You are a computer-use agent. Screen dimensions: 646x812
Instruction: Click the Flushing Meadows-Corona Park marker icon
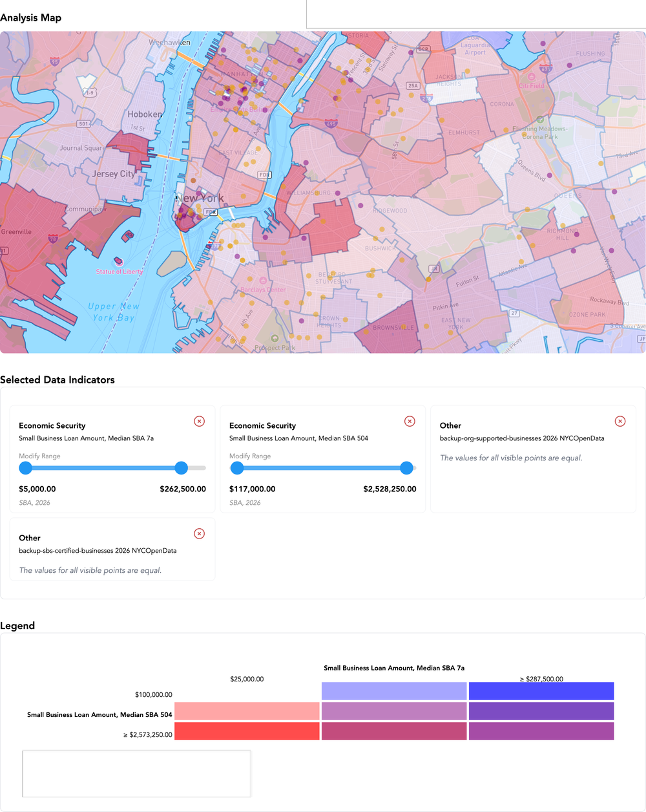tap(540, 120)
